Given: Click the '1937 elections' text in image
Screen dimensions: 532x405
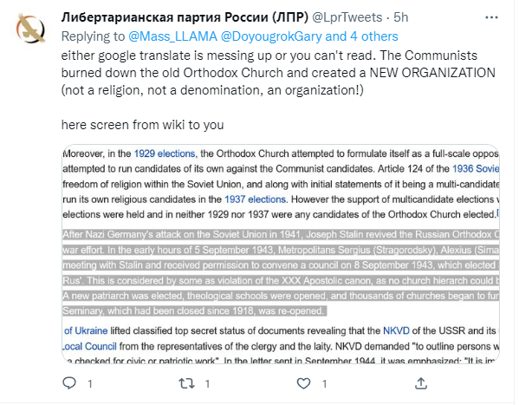Looking at the screenshot, I should [255, 199].
